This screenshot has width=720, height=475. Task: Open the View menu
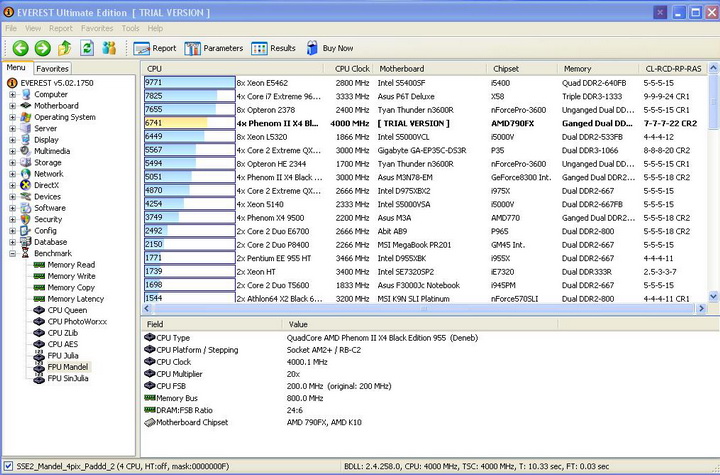point(33,28)
